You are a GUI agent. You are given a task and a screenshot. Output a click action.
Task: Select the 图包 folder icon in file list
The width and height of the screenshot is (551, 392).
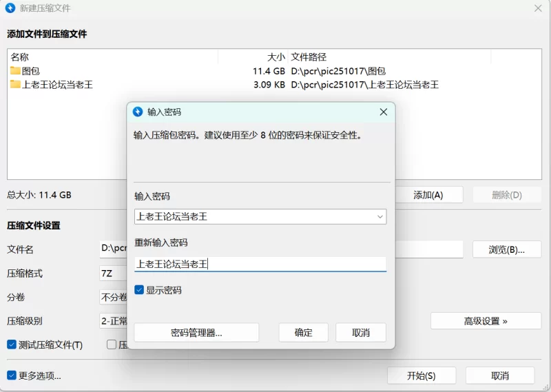pyautogui.click(x=15, y=71)
